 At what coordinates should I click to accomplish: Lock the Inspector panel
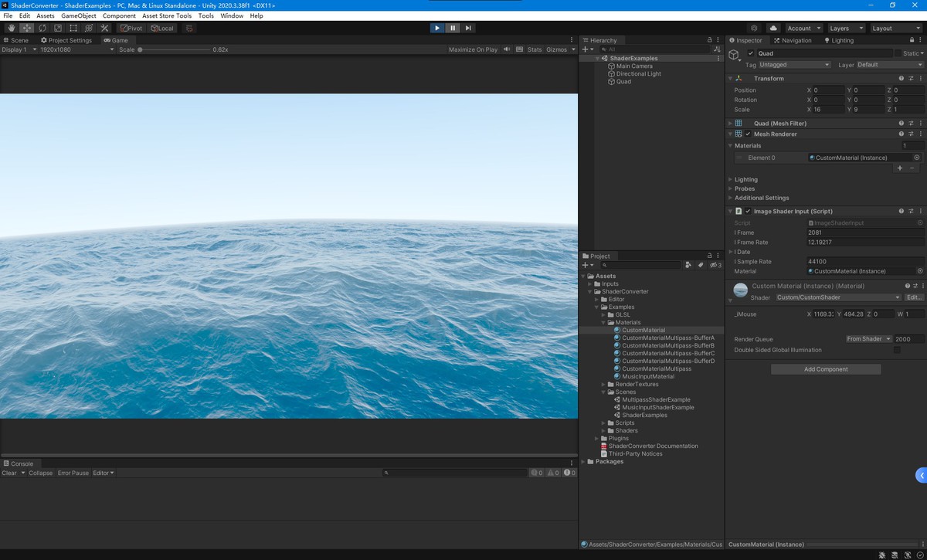pyautogui.click(x=910, y=40)
